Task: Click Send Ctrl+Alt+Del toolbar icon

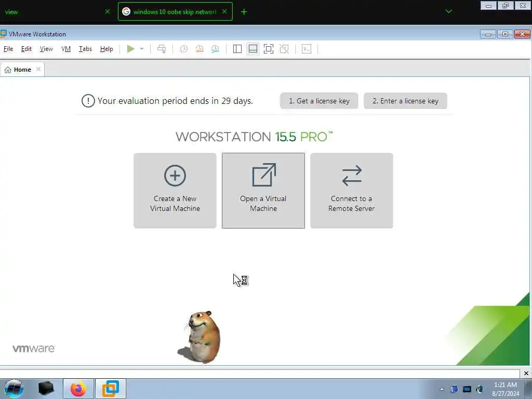Action: pos(162,49)
